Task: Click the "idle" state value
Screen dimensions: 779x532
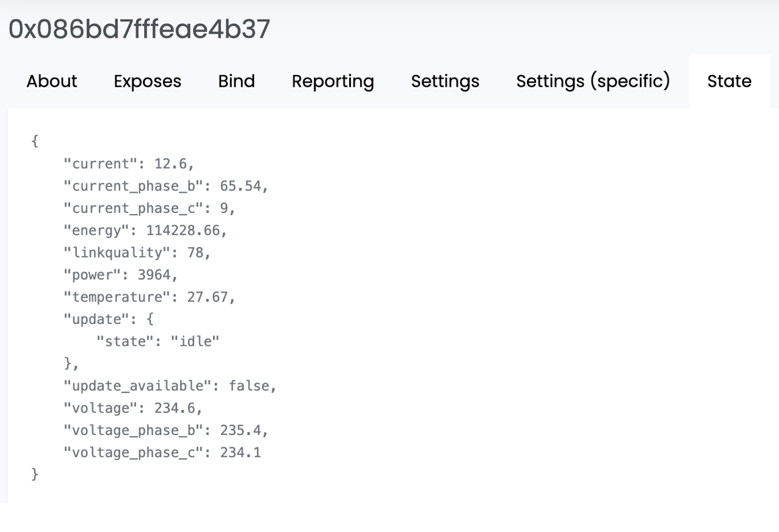Action: pos(194,342)
